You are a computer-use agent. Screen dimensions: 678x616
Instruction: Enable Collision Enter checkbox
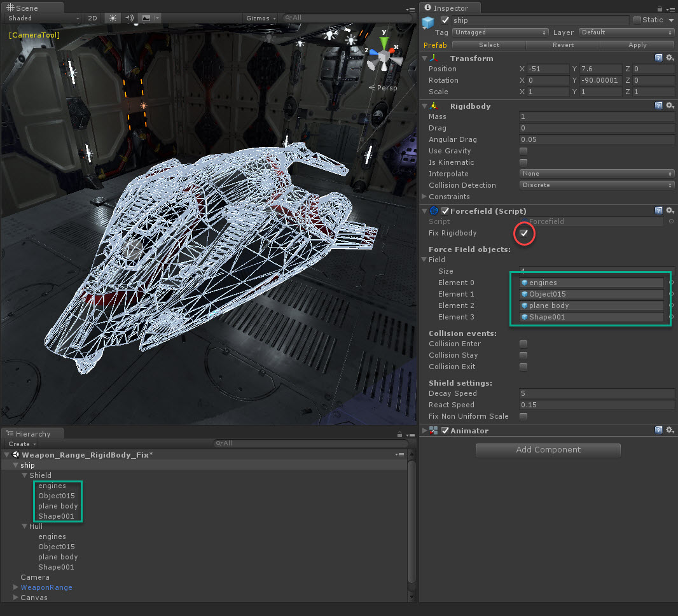523,344
